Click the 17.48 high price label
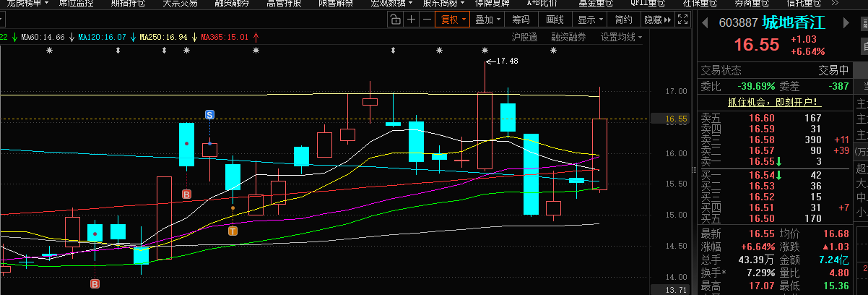This screenshot has height=295, width=868. [508, 61]
